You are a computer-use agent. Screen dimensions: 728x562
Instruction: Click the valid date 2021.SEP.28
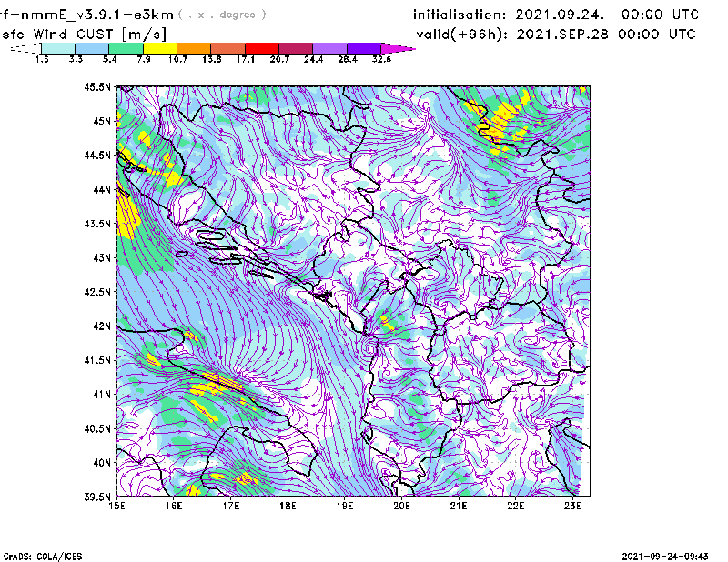tap(562, 35)
